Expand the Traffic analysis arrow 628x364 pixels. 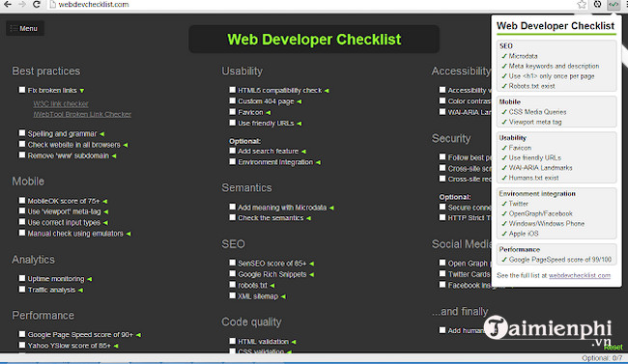[80, 291]
